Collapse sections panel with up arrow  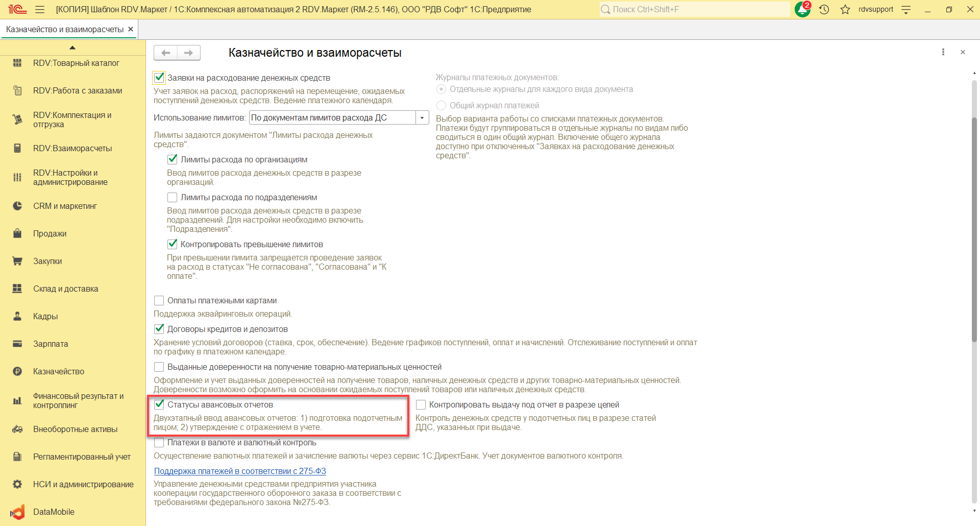[72, 47]
